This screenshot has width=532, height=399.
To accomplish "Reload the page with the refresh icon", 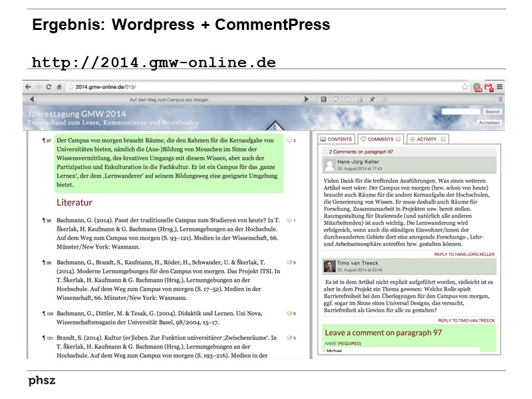I will 49,86.
